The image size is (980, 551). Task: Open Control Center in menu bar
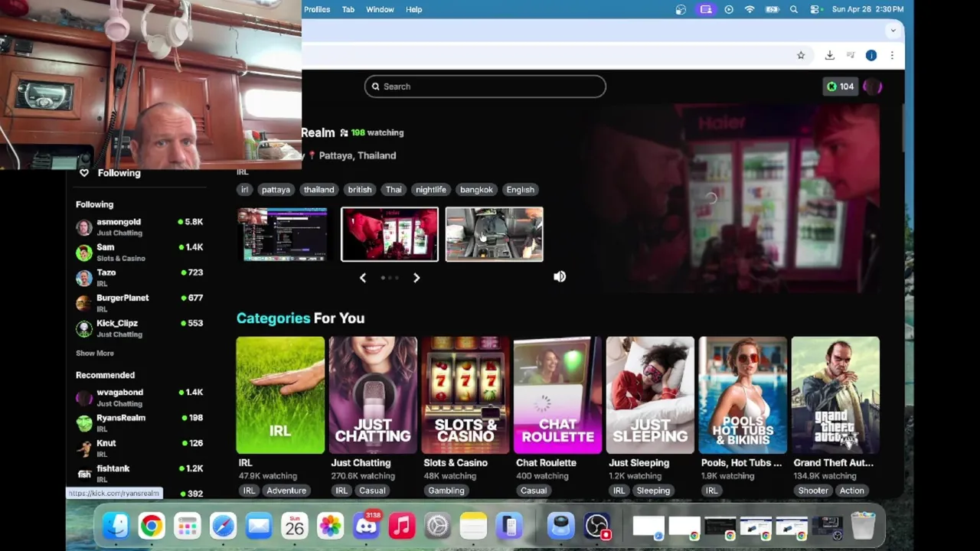[x=816, y=9]
